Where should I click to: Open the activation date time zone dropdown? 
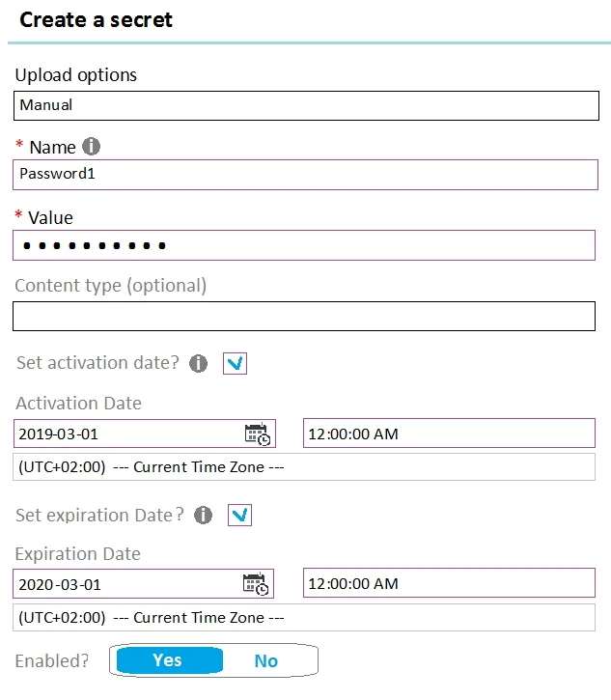[x=304, y=467]
